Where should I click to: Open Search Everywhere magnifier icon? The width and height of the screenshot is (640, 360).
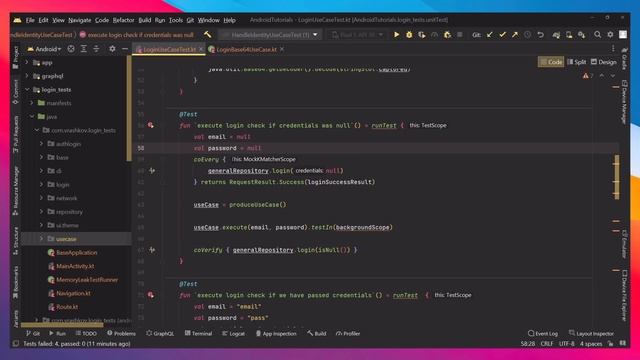(x=598, y=35)
